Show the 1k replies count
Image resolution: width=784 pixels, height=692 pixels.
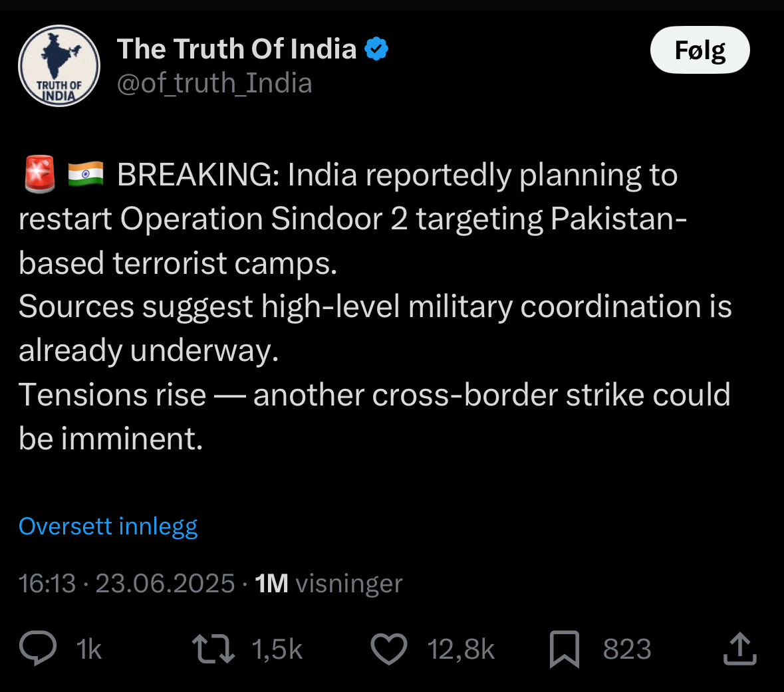click(x=89, y=649)
